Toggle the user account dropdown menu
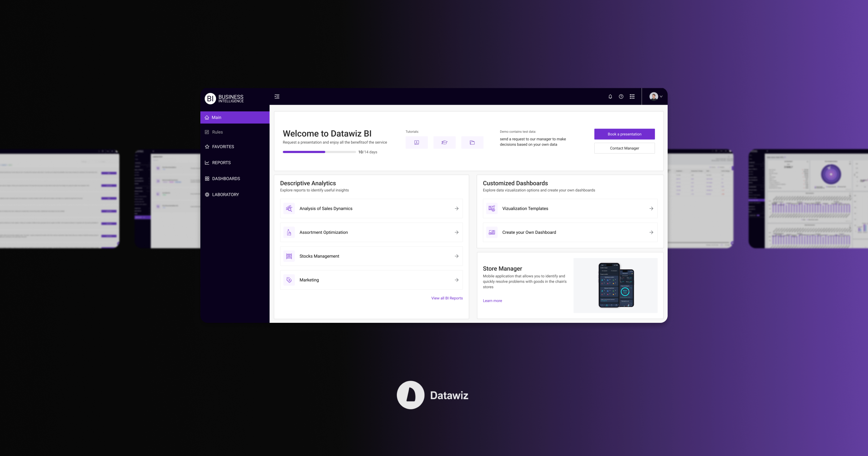Screen dimensions: 868x456 (x=656, y=97)
